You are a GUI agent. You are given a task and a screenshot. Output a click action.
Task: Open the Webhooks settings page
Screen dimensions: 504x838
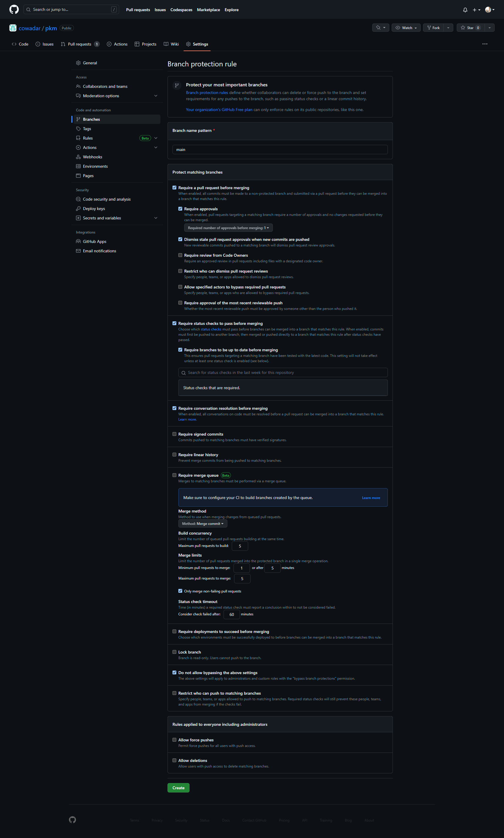point(92,157)
